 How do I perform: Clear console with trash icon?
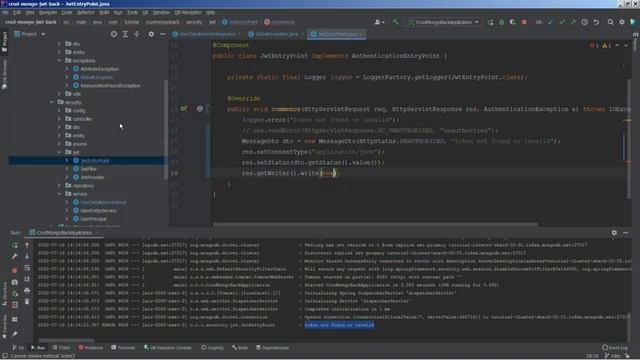[27, 302]
